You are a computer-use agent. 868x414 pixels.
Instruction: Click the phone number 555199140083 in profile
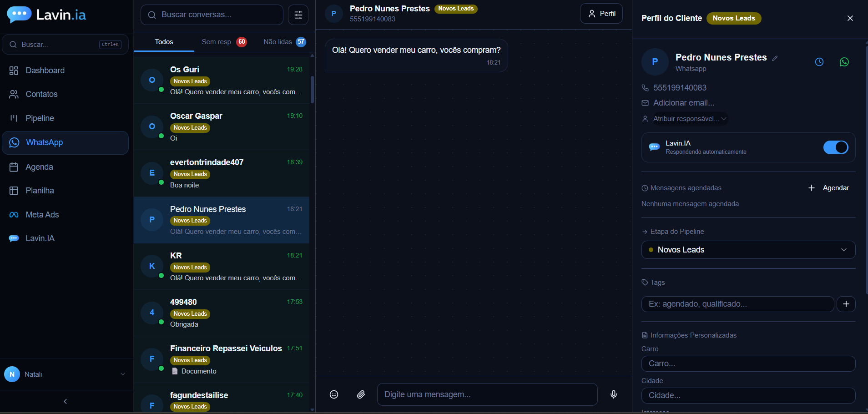pos(680,88)
